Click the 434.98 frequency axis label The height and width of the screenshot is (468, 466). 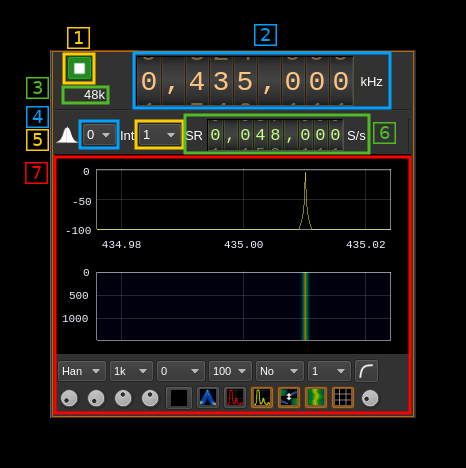tap(121, 245)
